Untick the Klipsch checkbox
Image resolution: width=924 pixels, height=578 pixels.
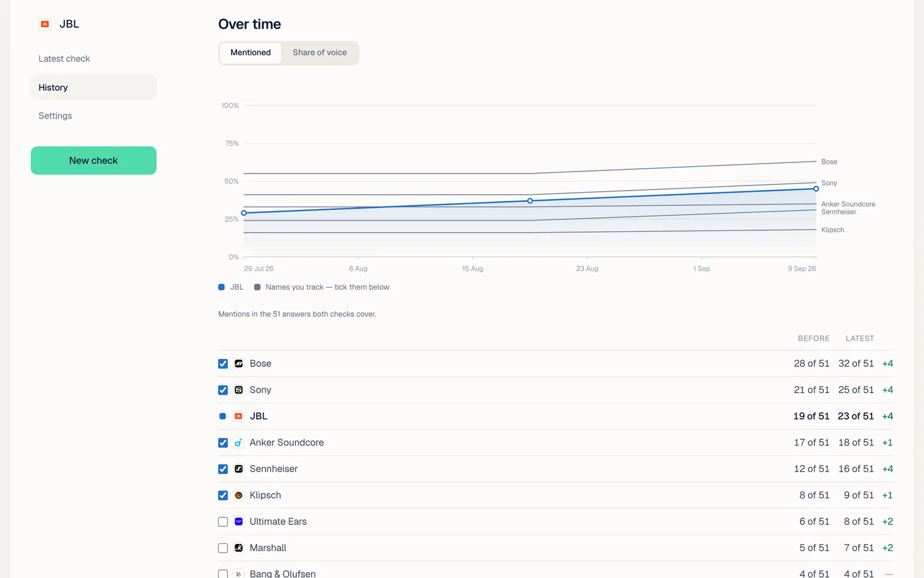223,495
